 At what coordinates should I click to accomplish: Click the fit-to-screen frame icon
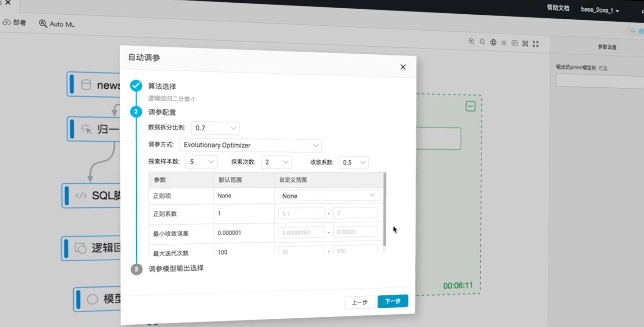[x=525, y=44]
